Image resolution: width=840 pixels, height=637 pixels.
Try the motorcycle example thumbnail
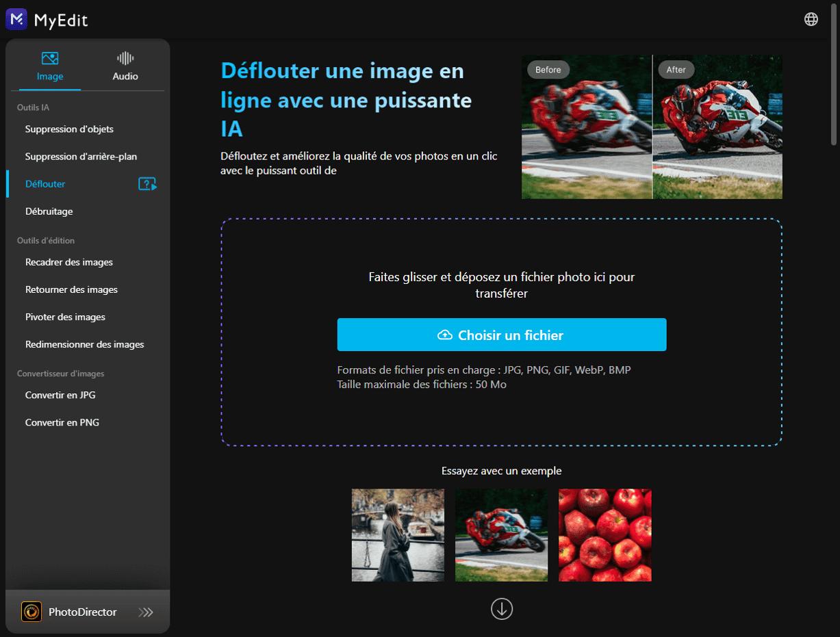tap(501, 534)
